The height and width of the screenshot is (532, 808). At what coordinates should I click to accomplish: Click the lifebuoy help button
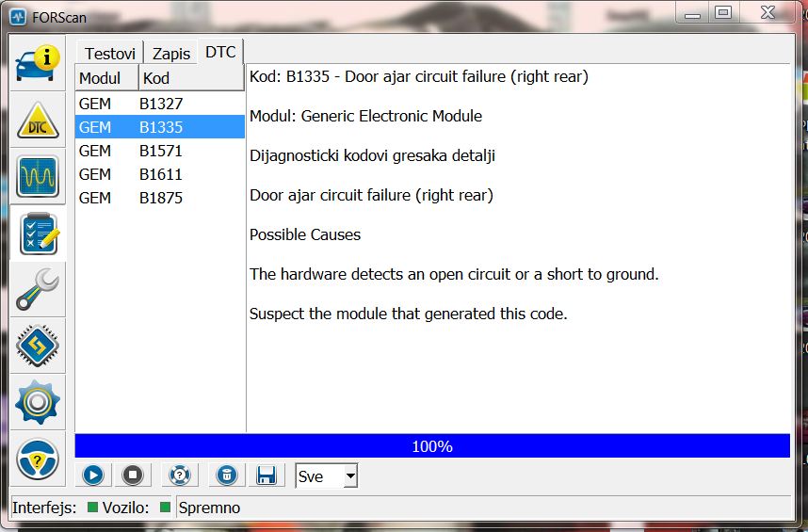click(x=179, y=475)
